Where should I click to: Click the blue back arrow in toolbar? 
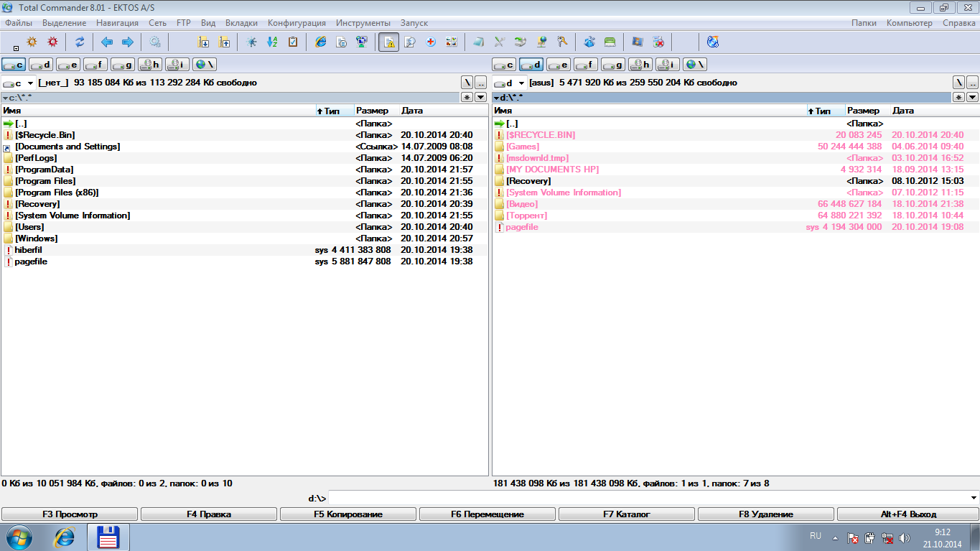(x=107, y=42)
